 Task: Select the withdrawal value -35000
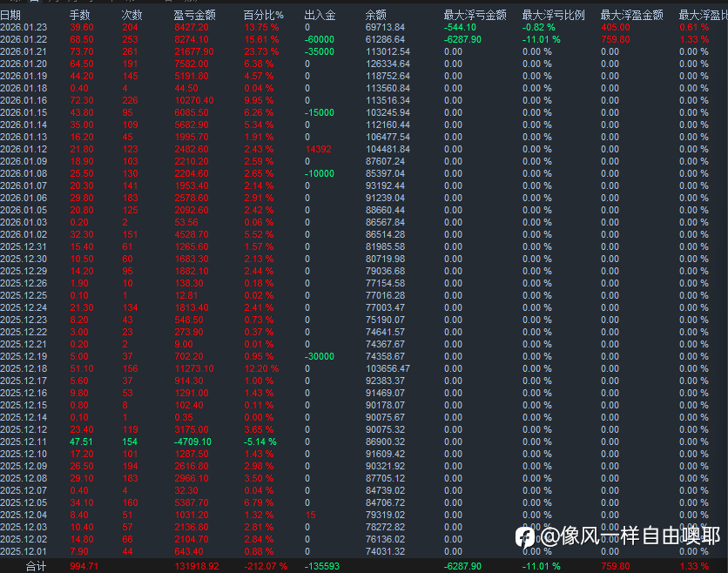click(320, 51)
